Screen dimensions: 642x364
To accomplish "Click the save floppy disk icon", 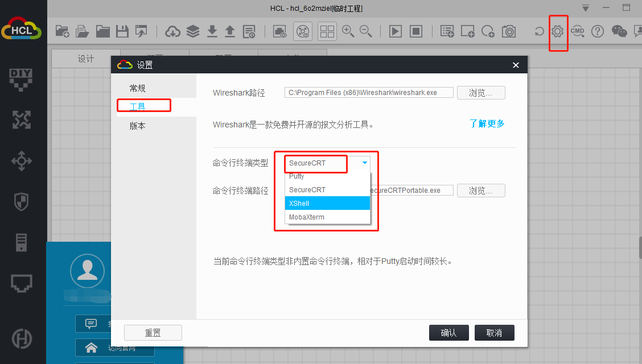I will coord(122,31).
